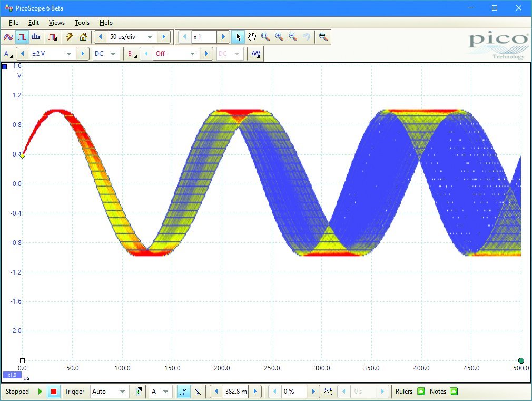Screen dimensions: 532x401
Task: Decrease pre-trigger 0 % arrow
Action: [x=274, y=392]
